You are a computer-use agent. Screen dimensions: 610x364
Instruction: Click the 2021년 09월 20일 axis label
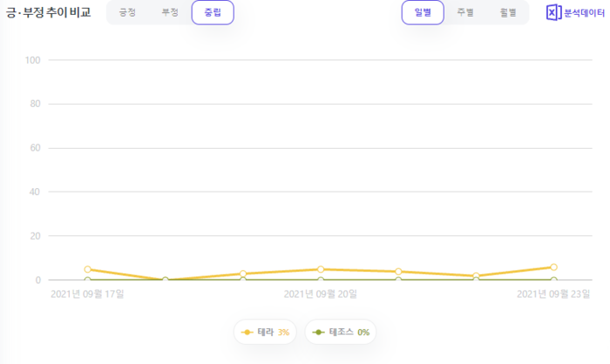pos(321,294)
